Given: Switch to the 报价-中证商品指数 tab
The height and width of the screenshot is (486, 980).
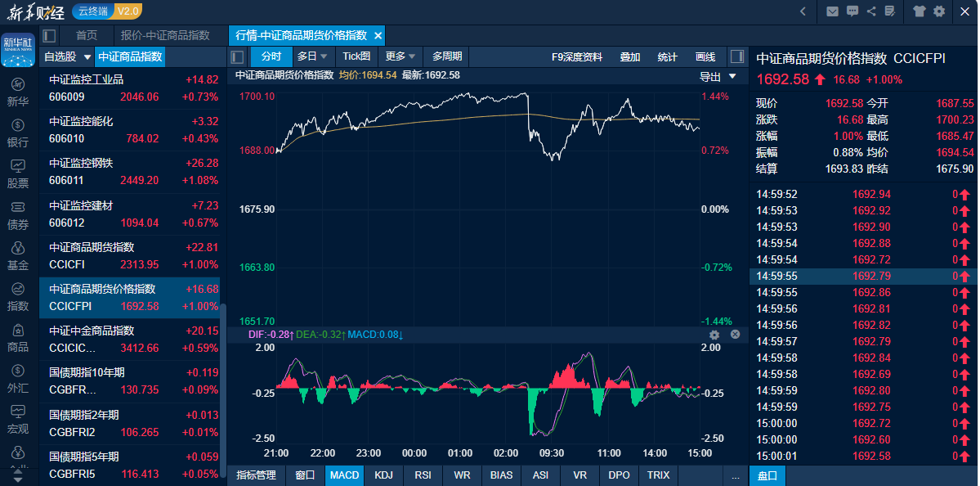Looking at the screenshot, I should coord(165,36).
